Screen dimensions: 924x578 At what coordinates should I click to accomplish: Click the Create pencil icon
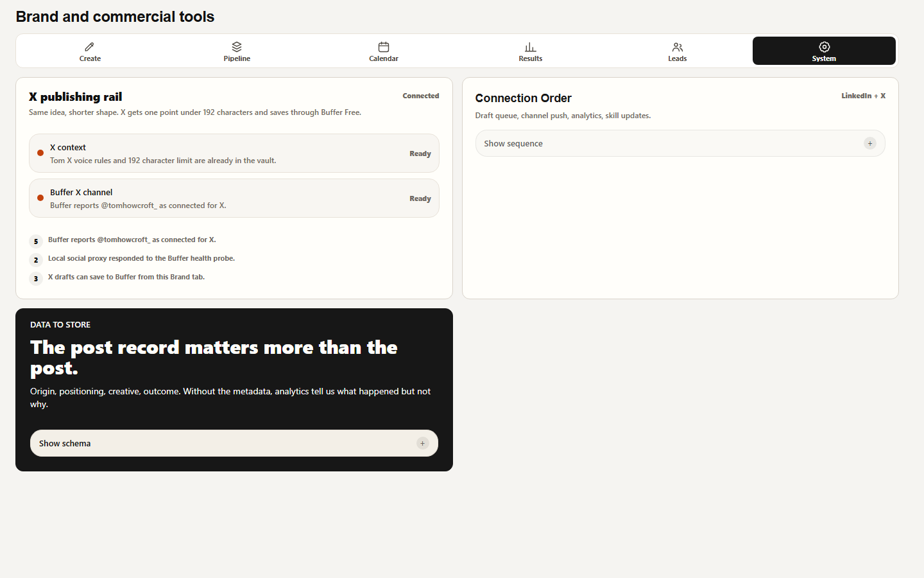point(90,47)
